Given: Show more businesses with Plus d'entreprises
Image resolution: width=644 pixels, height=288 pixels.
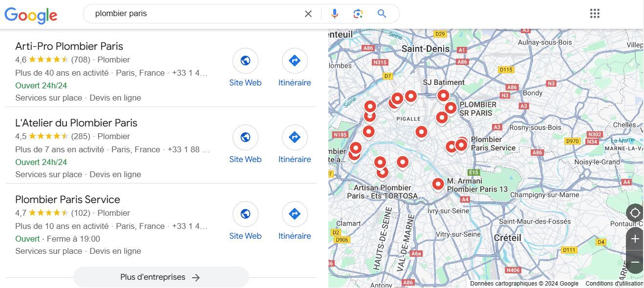Looking at the screenshot, I should 161,277.
